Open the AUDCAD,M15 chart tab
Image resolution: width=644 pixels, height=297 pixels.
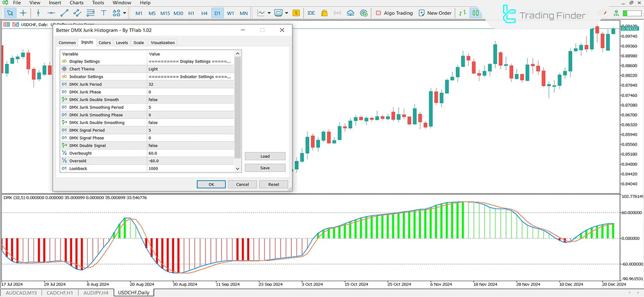21,293
